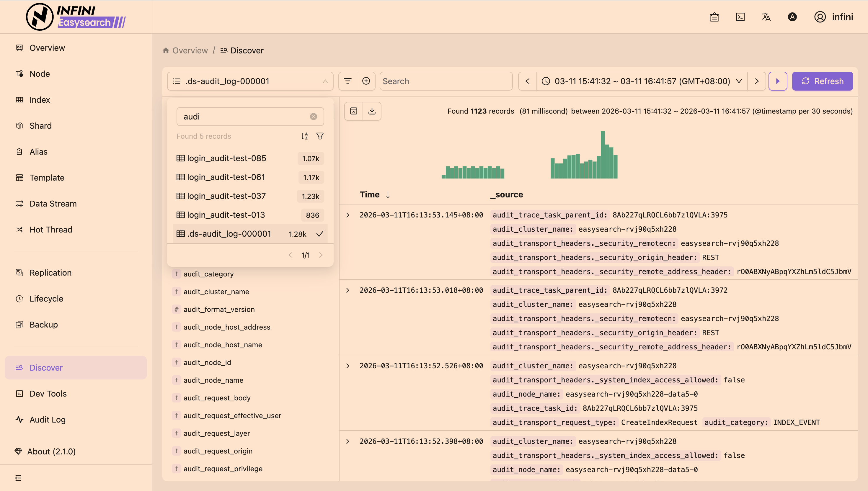Switch language via the translate icon
The height and width of the screenshot is (491, 868).
pos(766,17)
